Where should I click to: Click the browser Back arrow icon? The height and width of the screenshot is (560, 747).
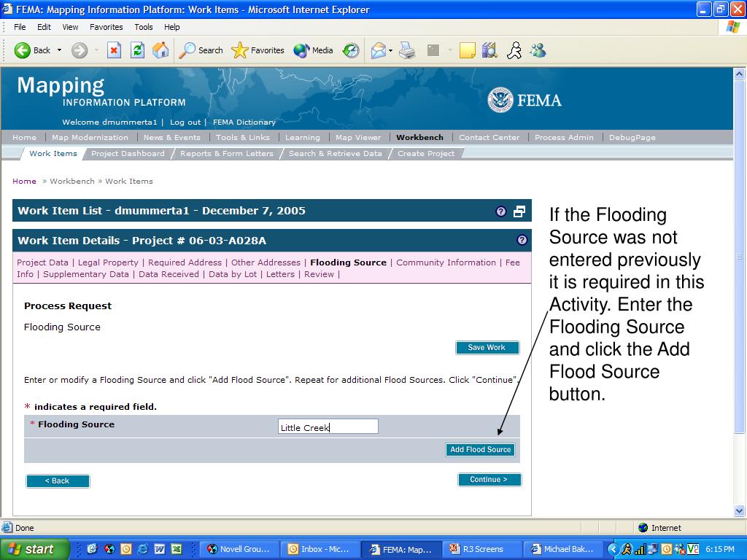pos(22,50)
